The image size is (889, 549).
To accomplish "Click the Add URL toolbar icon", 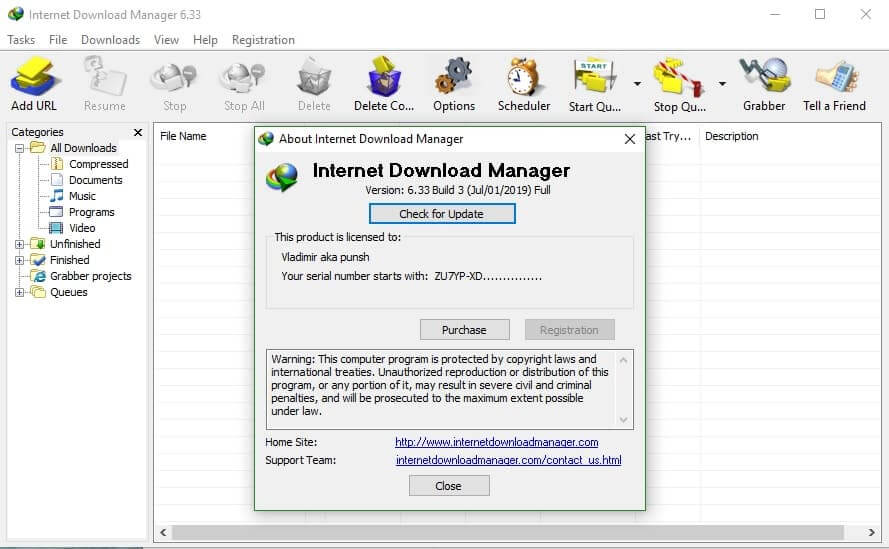I will pos(34,77).
